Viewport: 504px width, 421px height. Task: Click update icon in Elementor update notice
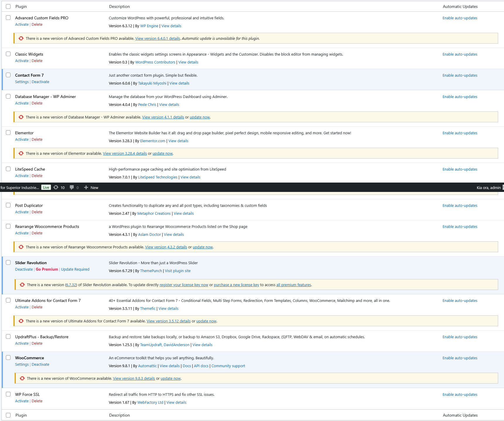coord(21,153)
